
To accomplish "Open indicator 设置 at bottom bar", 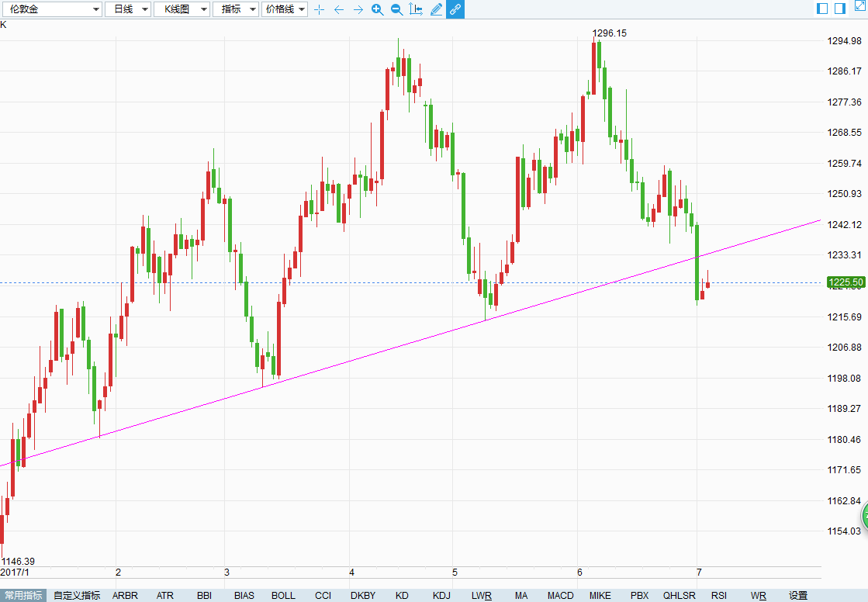I will tap(798, 596).
